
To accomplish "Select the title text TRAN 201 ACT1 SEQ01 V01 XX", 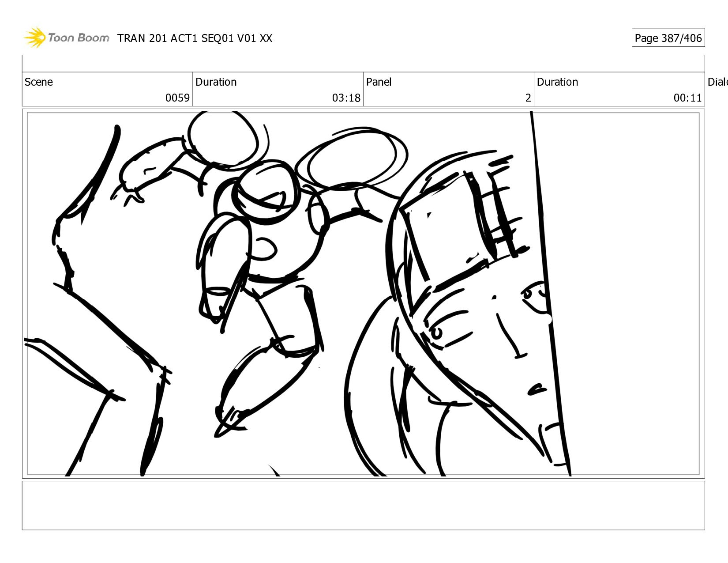I will (x=195, y=38).
